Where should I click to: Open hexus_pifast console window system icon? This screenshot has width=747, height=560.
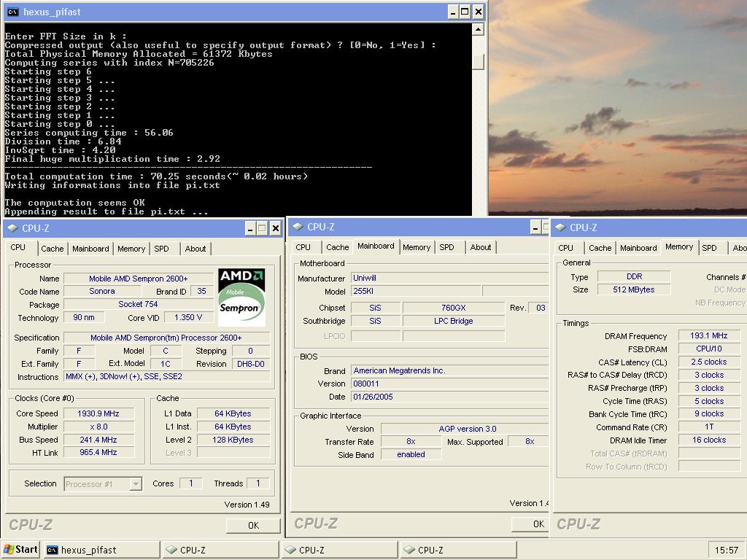(13, 12)
